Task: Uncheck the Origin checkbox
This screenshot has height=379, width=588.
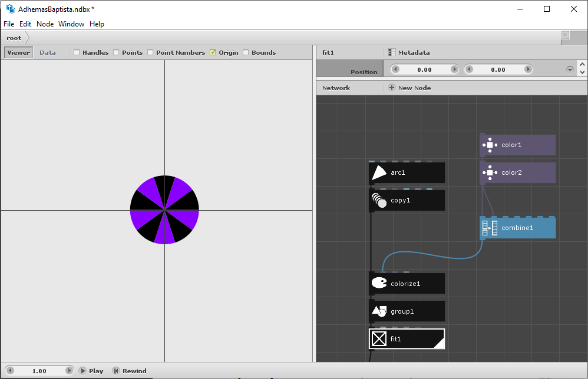Action: point(213,52)
